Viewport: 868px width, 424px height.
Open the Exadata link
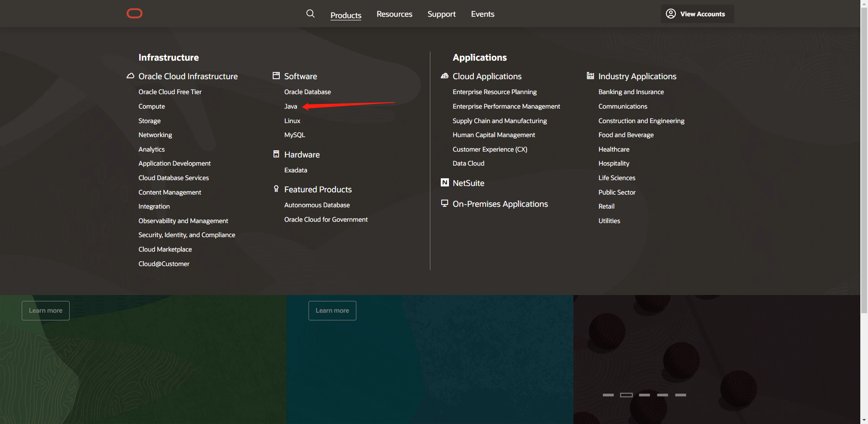coord(296,170)
